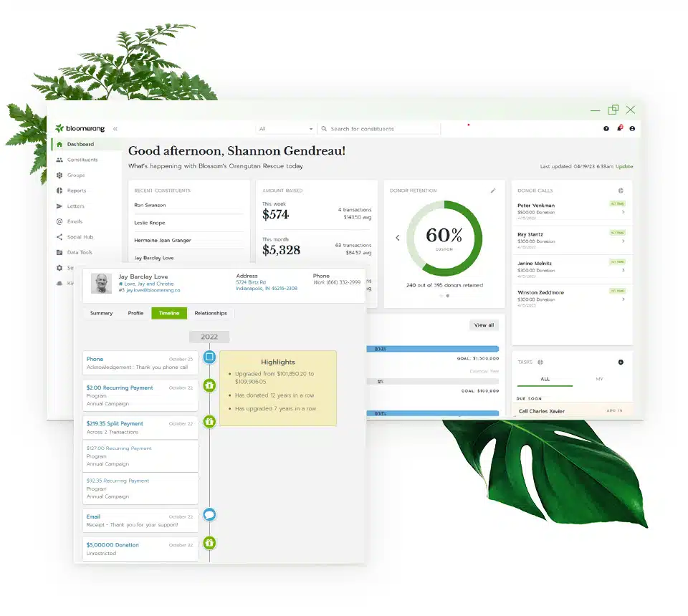Open the Phone acknowledgement timeline entry

coord(140,363)
